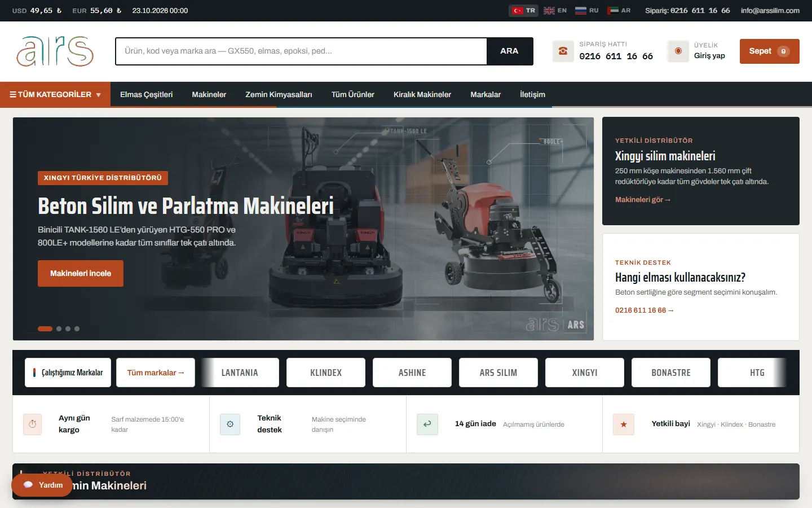Open the Elmas Çeşitleri menu
The width and height of the screenshot is (812, 508).
point(147,94)
